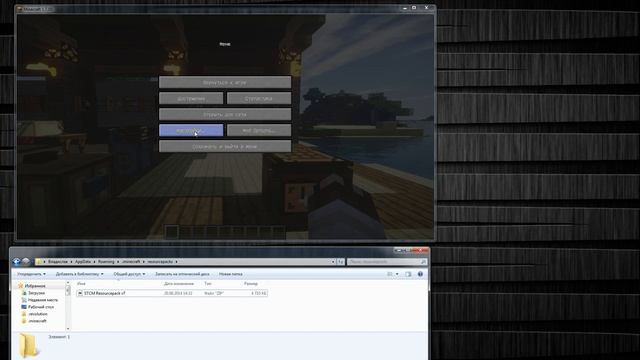
Task: Click the folder thumbnail in details pane
Action: click(x=29, y=346)
